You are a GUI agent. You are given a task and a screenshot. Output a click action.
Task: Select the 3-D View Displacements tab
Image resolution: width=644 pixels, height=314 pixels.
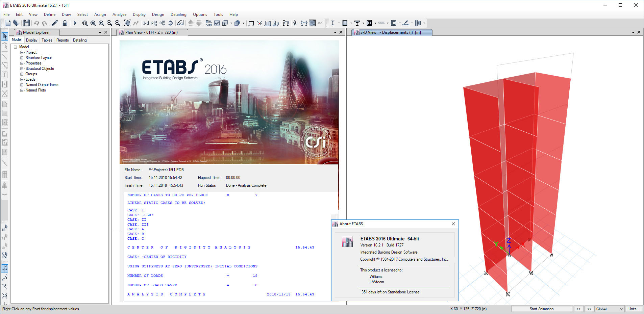pyautogui.click(x=392, y=32)
